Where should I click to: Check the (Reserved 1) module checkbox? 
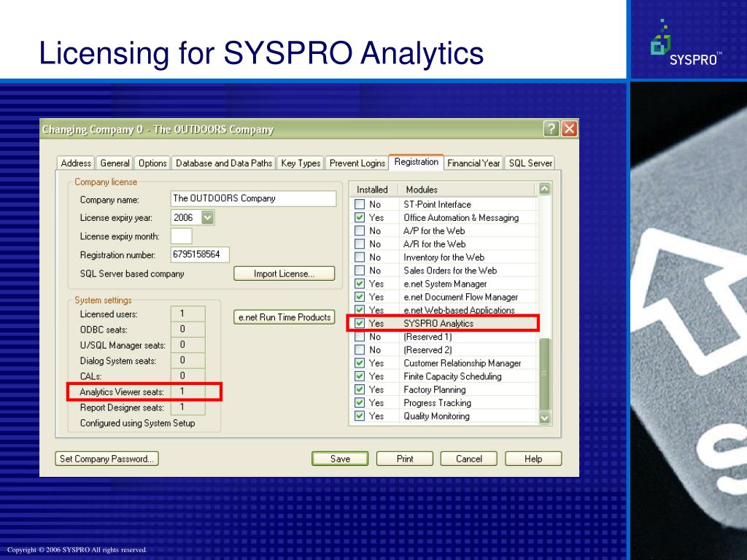tap(360, 337)
